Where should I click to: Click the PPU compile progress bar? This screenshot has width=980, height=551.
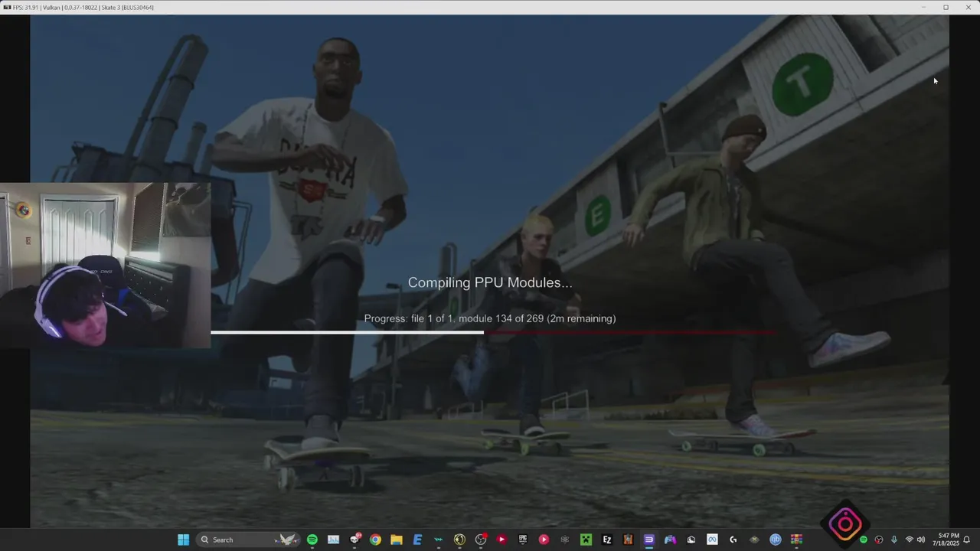[494, 332]
